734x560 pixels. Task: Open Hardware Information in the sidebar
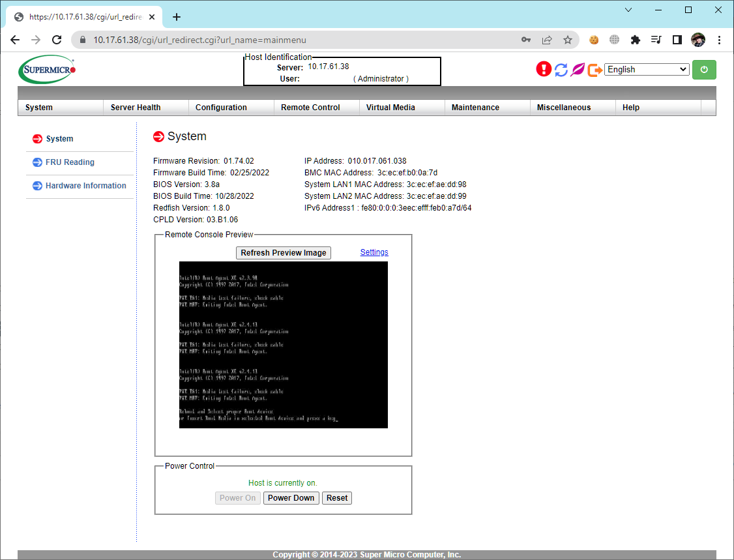coord(85,185)
